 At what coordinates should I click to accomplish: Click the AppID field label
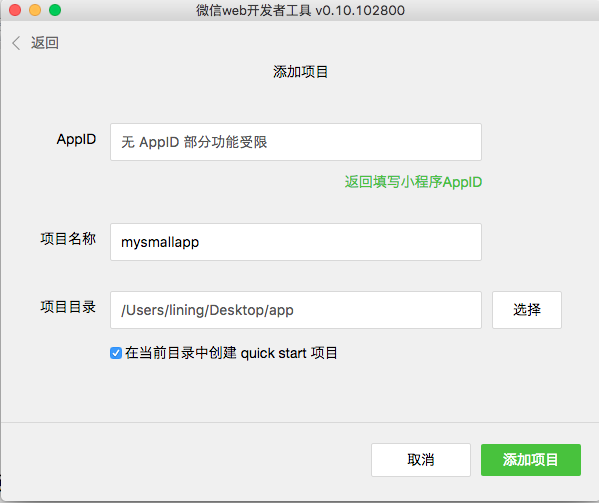(76, 139)
